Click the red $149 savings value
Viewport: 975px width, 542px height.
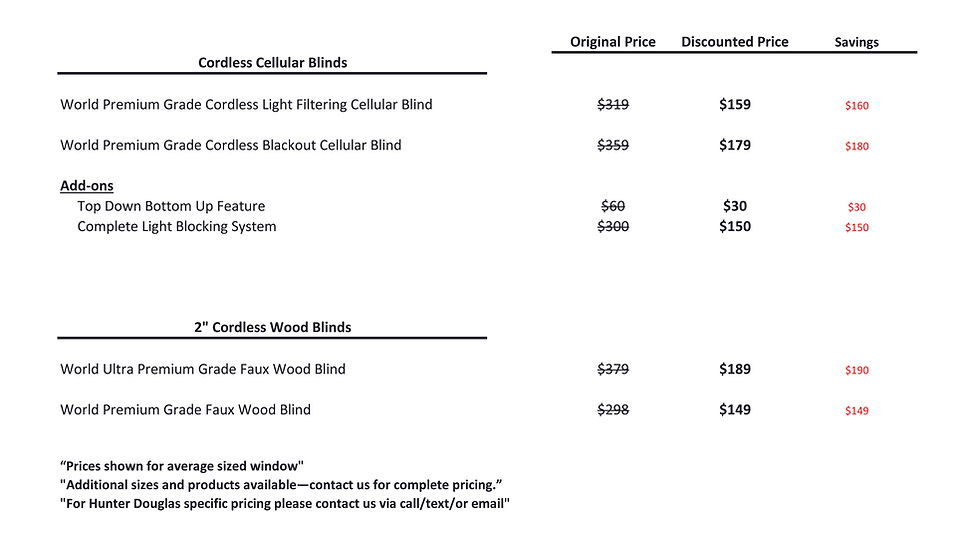click(857, 411)
